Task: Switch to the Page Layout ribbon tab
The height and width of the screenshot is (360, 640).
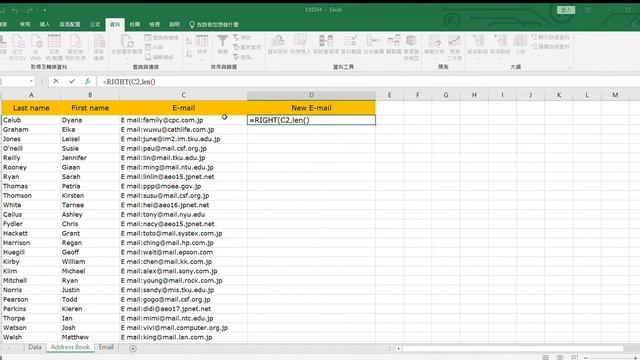Action: 70,24
